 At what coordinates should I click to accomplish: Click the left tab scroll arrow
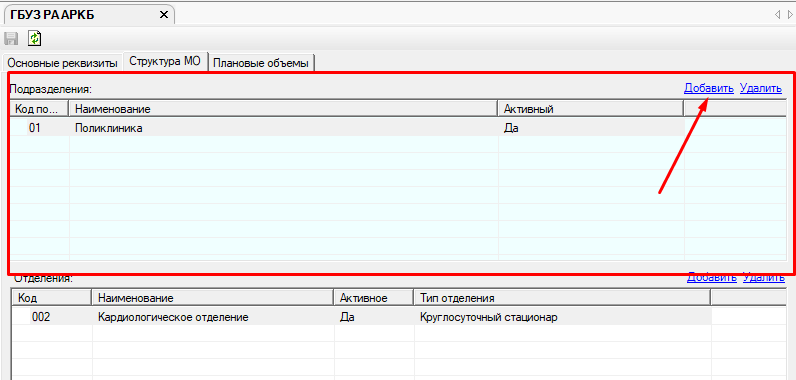(777, 15)
